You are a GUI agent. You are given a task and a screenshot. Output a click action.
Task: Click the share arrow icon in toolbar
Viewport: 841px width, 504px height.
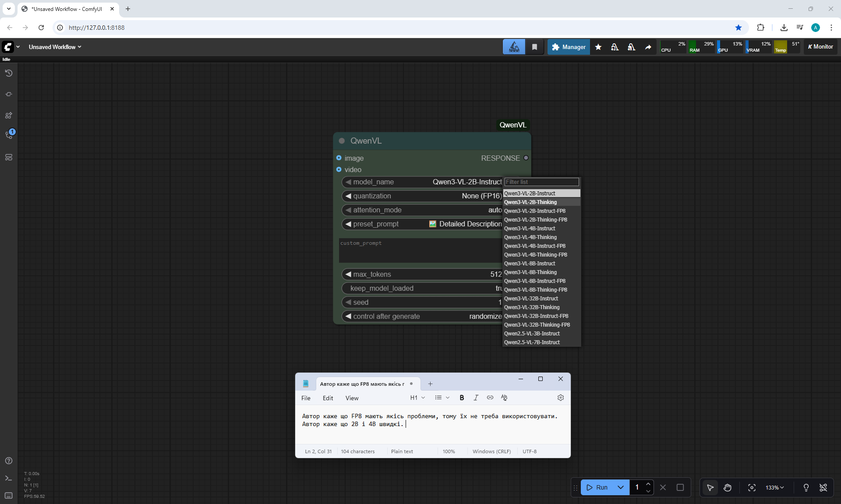pyautogui.click(x=648, y=47)
